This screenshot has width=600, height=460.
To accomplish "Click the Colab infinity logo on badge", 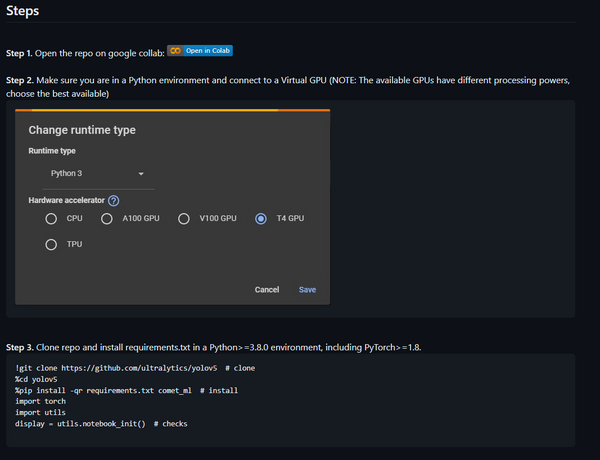I will pyautogui.click(x=176, y=51).
